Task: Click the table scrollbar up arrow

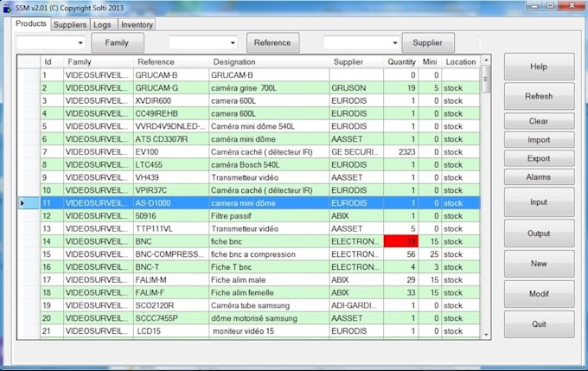Action: (486, 60)
